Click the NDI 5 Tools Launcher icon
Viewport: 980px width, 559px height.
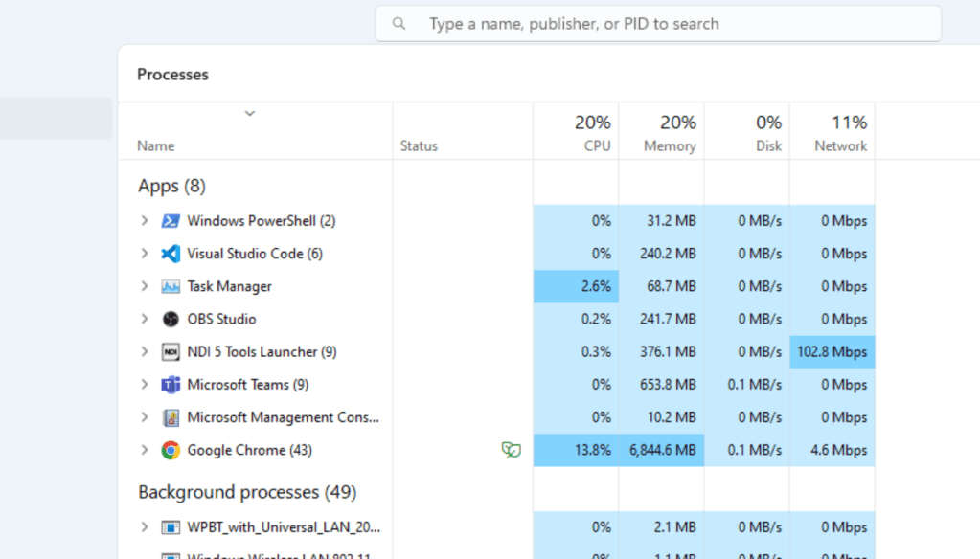pyautogui.click(x=170, y=351)
